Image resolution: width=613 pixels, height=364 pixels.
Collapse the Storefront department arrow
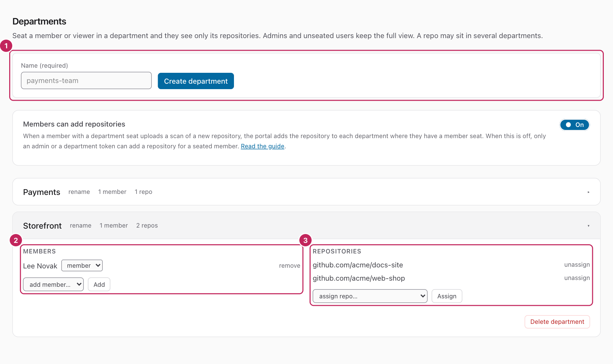[588, 226]
